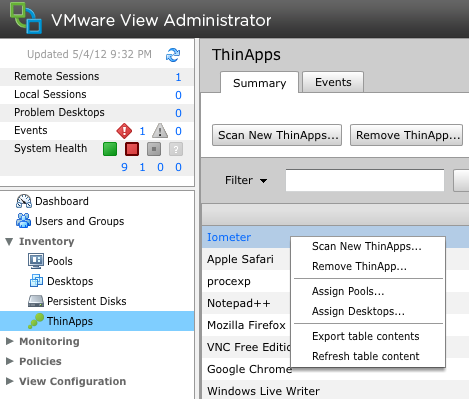
Task: Open the Dashboard page
Action: [x=62, y=201]
